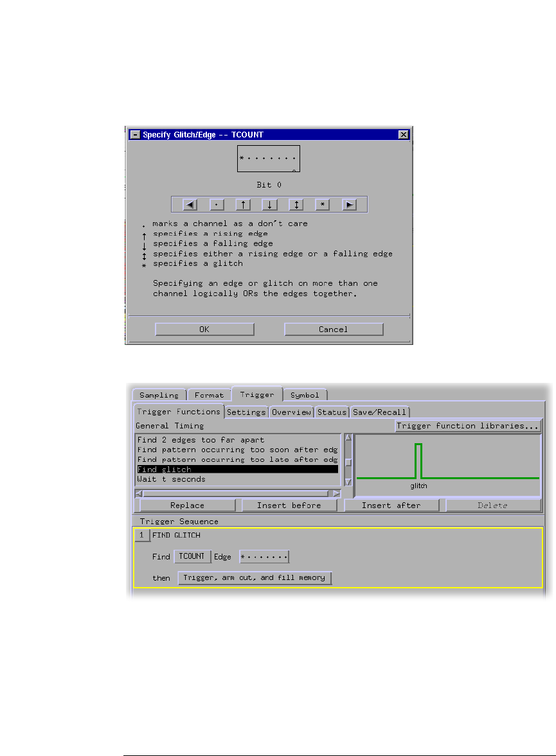The width and height of the screenshot is (556, 756).
Task: Open the Status subtab
Action: pyautogui.click(x=332, y=412)
